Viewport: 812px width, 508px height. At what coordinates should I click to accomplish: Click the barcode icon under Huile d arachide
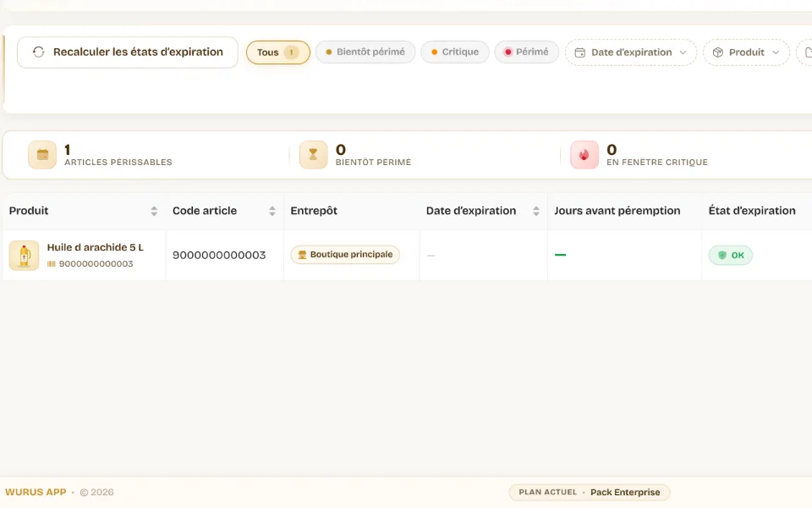click(x=52, y=264)
